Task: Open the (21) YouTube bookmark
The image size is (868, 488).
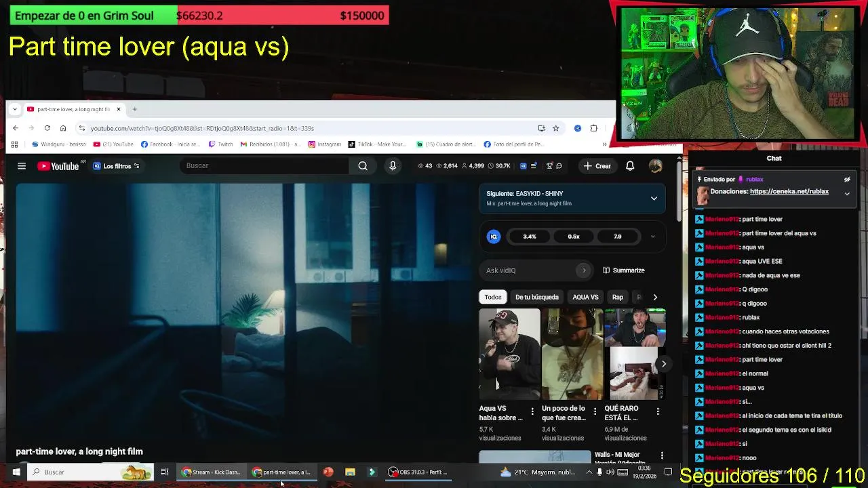Action: tap(113, 144)
